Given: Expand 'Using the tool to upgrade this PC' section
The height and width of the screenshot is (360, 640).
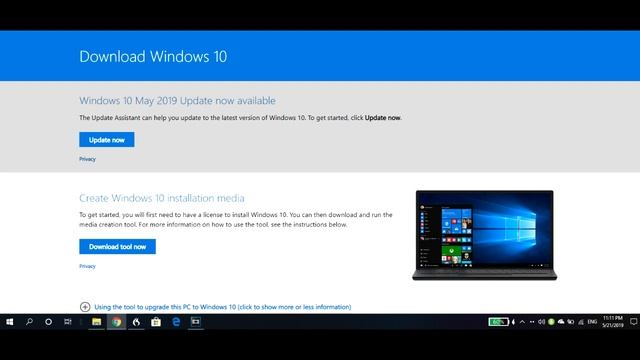Looking at the screenshot, I should click(x=222, y=307).
